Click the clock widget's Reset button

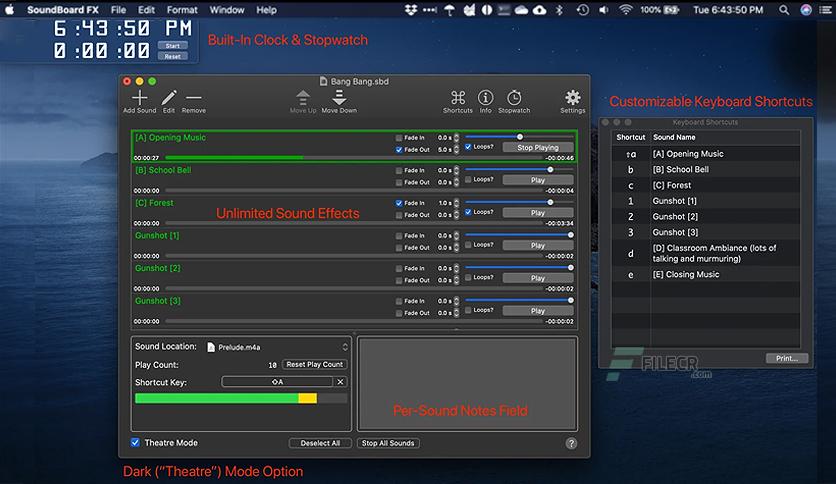(173, 56)
